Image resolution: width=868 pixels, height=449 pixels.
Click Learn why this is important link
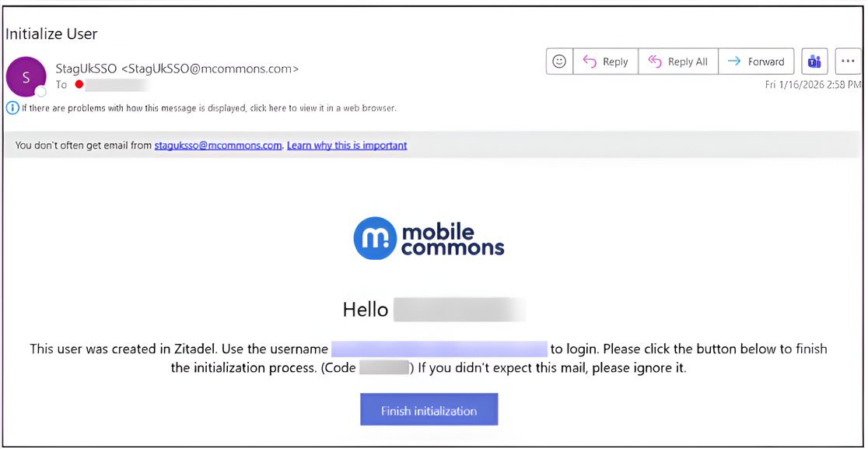(x=347, y=146)
